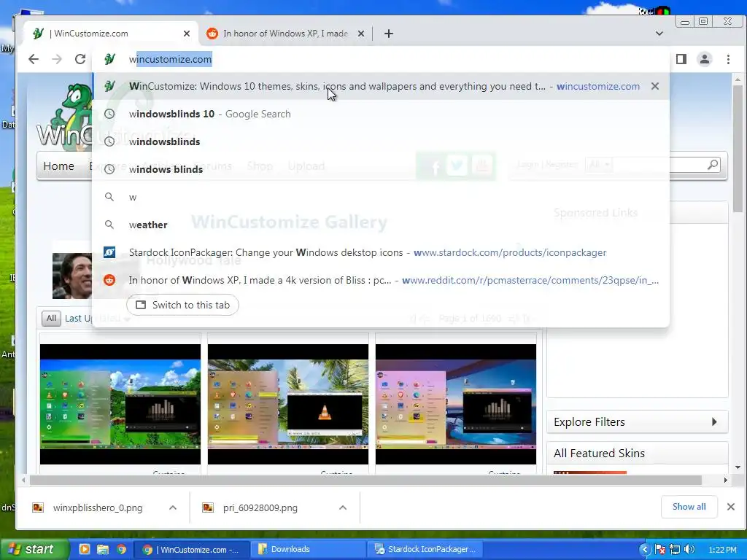Select the 'All' filter button in gallery
This screenshot has width=747, height=560.
[x=51, y=318]
